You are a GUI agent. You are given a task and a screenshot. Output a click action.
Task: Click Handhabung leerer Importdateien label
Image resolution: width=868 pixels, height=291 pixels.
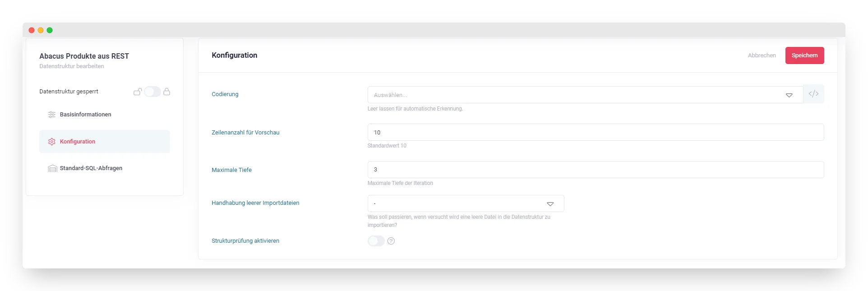click(255, 203)
